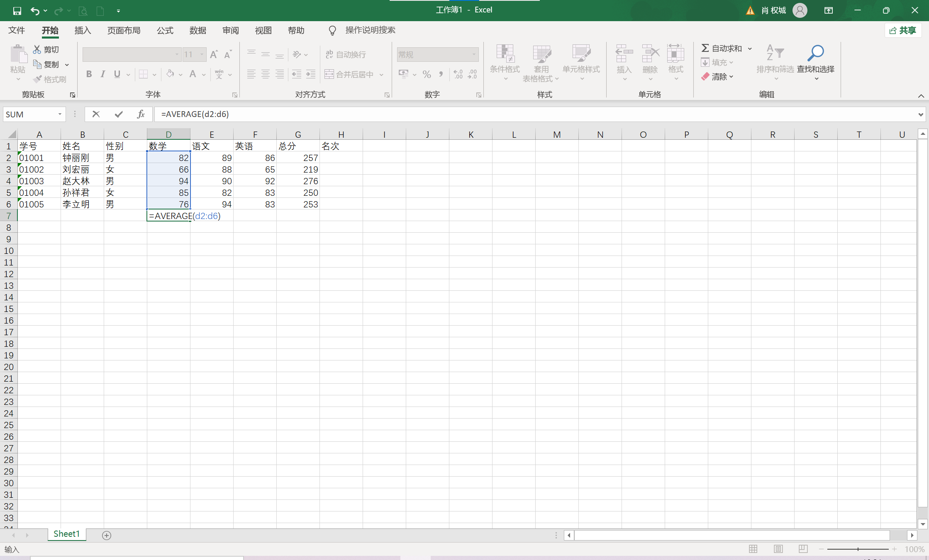This screenshot has width=929, height=560.
Task: Add a new sheet with plus icon
Action: tap(107, 535)
